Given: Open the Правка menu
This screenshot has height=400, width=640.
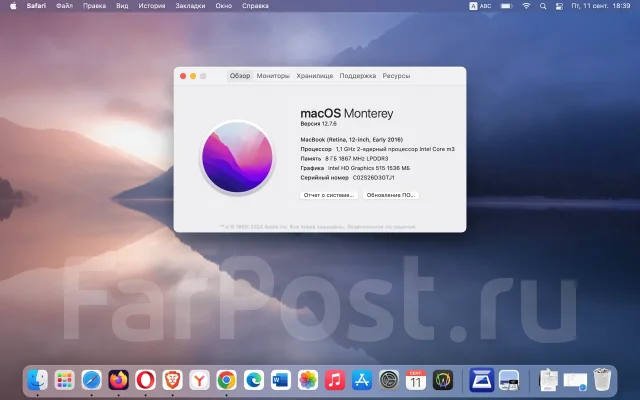Looking at the screenshot, I should pyautogui.click(x=94, y=6).
